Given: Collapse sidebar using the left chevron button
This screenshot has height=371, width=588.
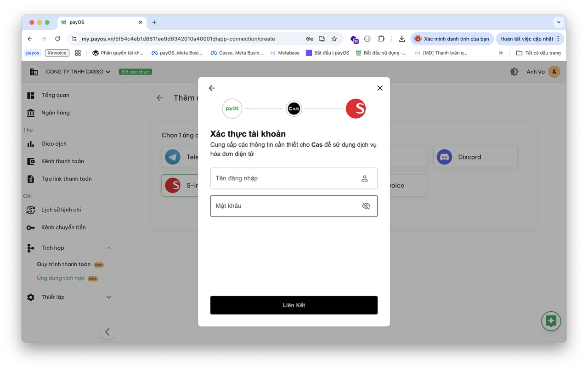Looking at the screenshot, I should 107,332.
